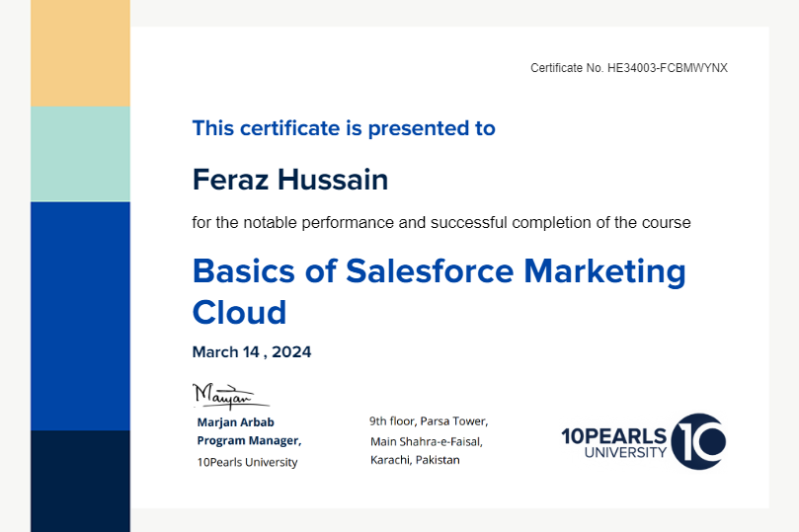Image resolution: width=799 pixels, height=532 pixels.
Task: Click "This certificate is presented to" heading
Action: pyautogui.click(x=344, y=128)
